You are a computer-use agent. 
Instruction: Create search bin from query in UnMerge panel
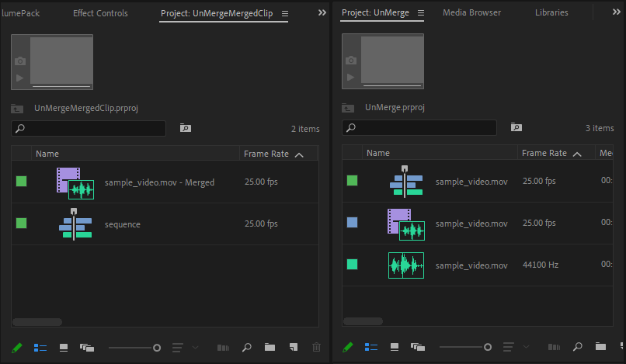516,127
